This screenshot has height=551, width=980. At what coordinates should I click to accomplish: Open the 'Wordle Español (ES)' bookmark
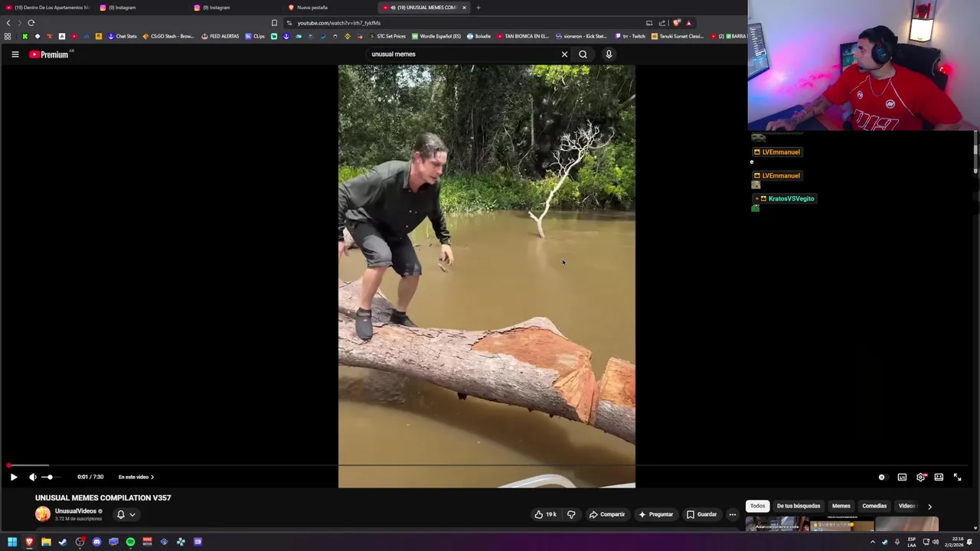click(x=436, y=36)
